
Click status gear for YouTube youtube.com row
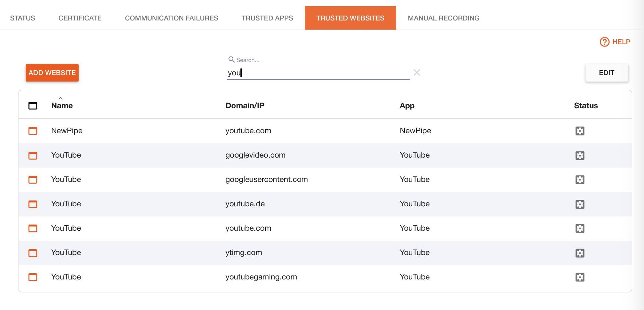(580, 228)
